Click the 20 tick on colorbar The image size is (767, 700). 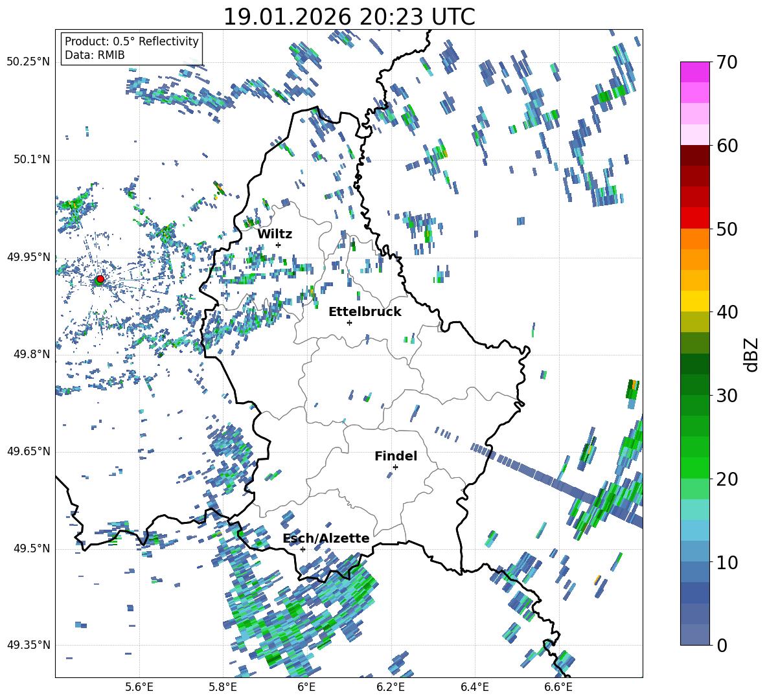[726, 479]
